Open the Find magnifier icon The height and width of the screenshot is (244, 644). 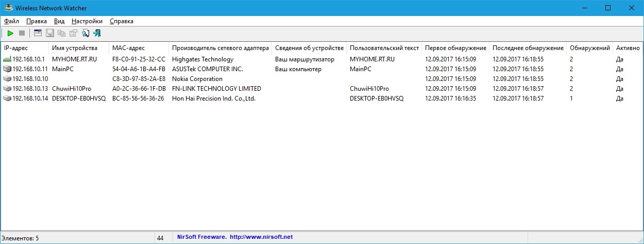tap(85, 33)
